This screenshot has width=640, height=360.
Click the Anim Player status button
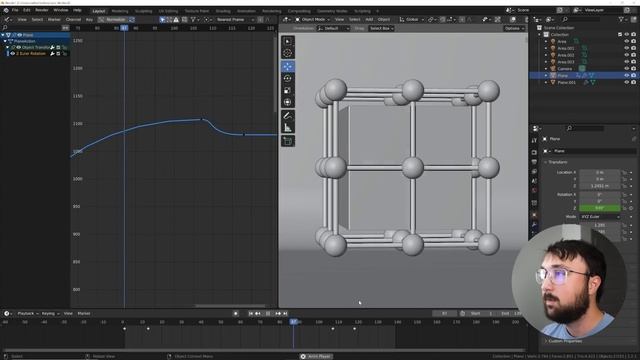316,356
